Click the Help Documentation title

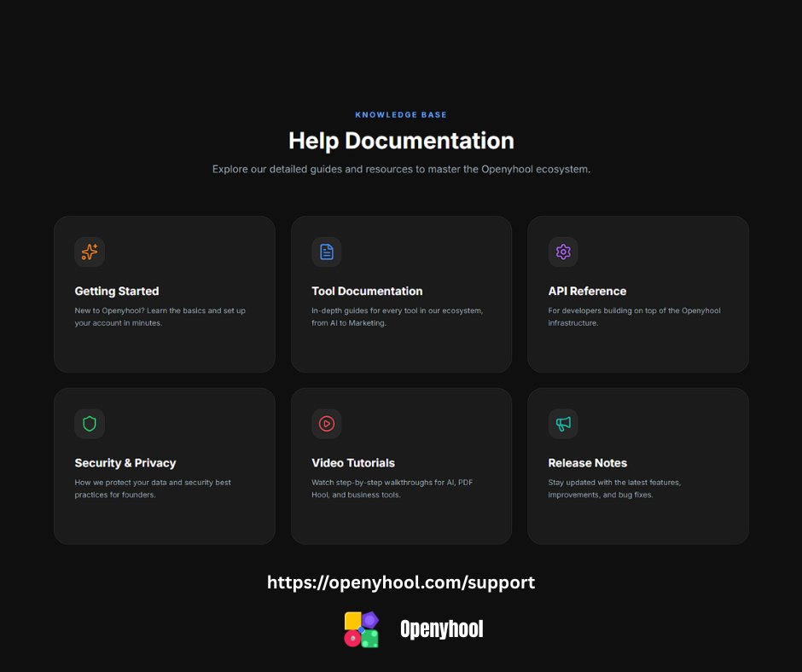pyautogui.click(x=401, y=141)
